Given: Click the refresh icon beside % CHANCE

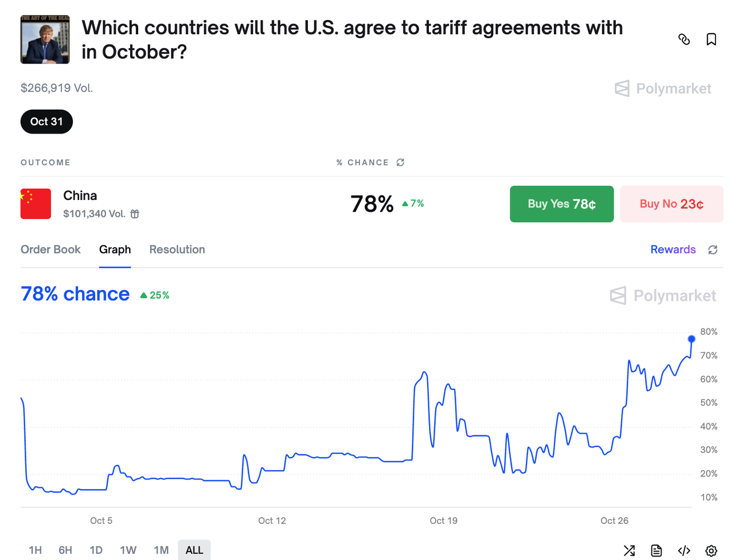Looking at the screenshot, I should click(400, 163).
